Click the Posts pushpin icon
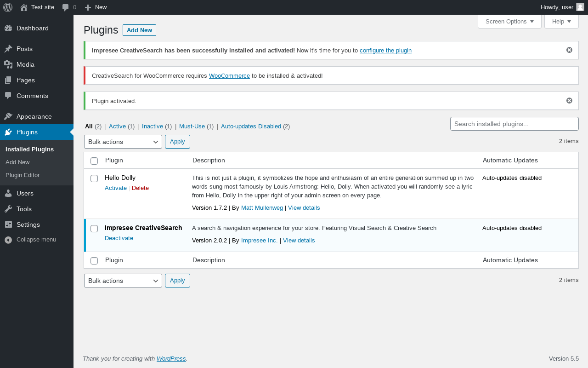Image resolution: width=588 pixels, height=368 pixels. pyautogui.click(x=8, y=49)
